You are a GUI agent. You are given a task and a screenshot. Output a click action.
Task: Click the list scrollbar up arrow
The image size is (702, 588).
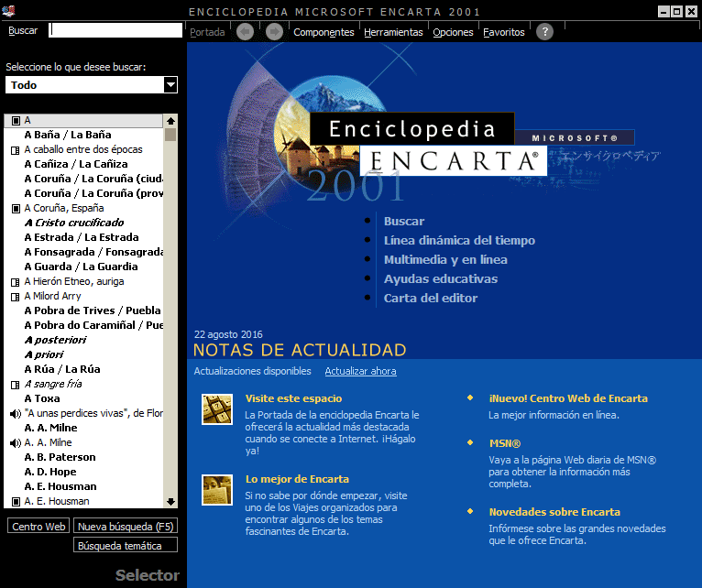click(x=170, y=121)
